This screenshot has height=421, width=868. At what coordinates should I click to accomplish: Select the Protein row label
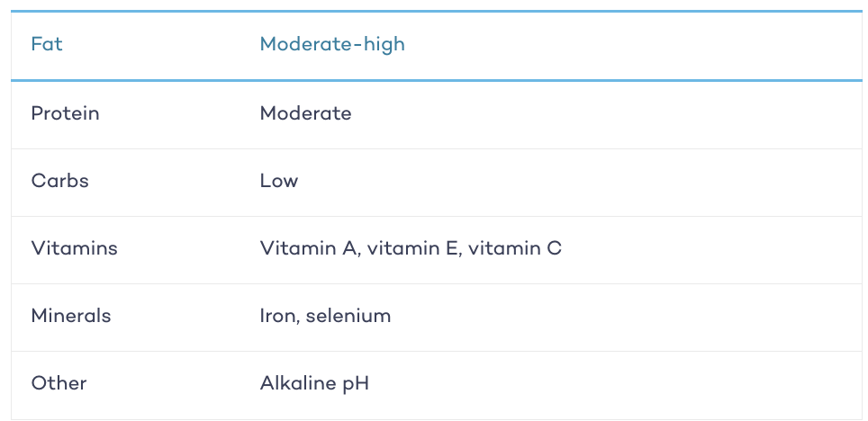pos(66,113)
